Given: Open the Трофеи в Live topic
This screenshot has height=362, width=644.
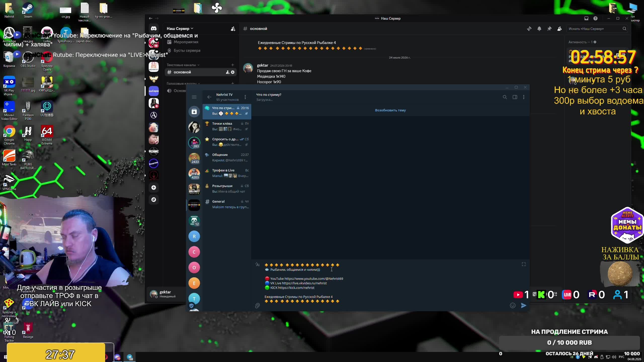Looking at the screenshot, I should point(227,173).
